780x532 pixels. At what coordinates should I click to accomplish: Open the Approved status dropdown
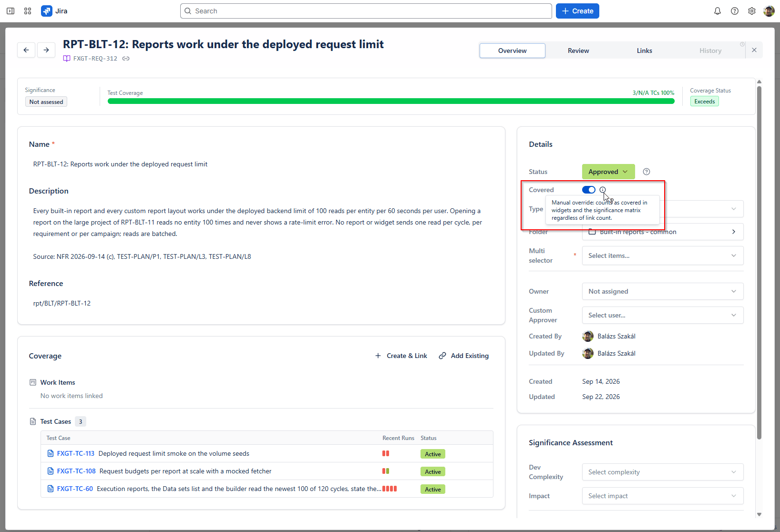point(608,172)
